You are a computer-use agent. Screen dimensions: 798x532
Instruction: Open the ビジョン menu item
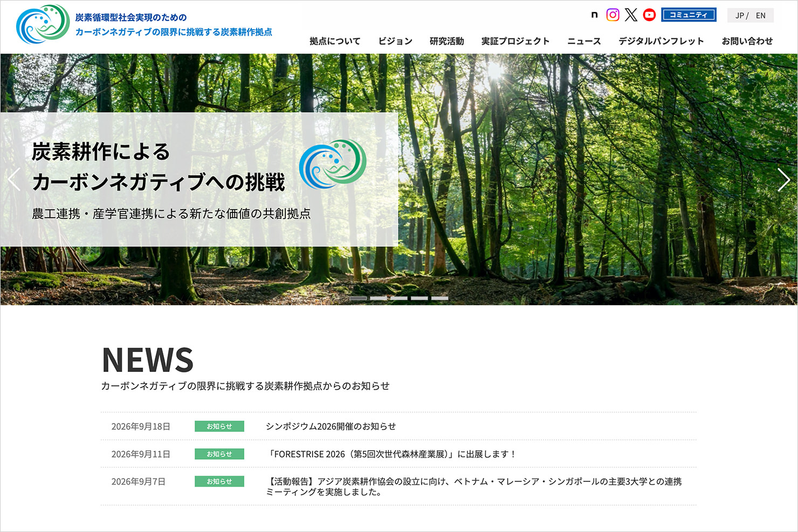pyautogui.click(x=395, y=41)
